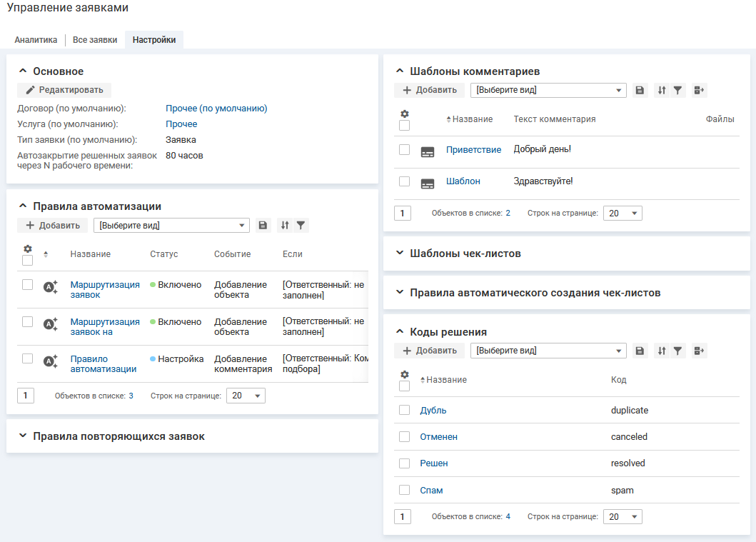756x542 pixels.
Task: Open the Все заявки tab
Action: (x=95, y=40)
